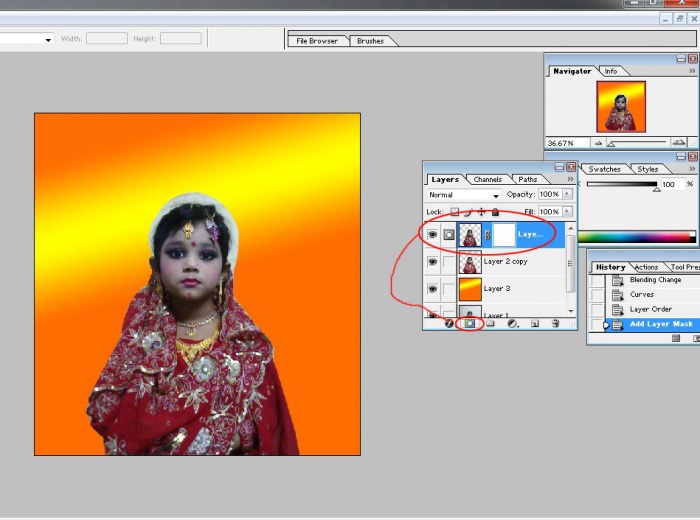Create a new layer via page icon
This screenshot has width=700, height=520.
pyautogui.click(x=535, y=324)
